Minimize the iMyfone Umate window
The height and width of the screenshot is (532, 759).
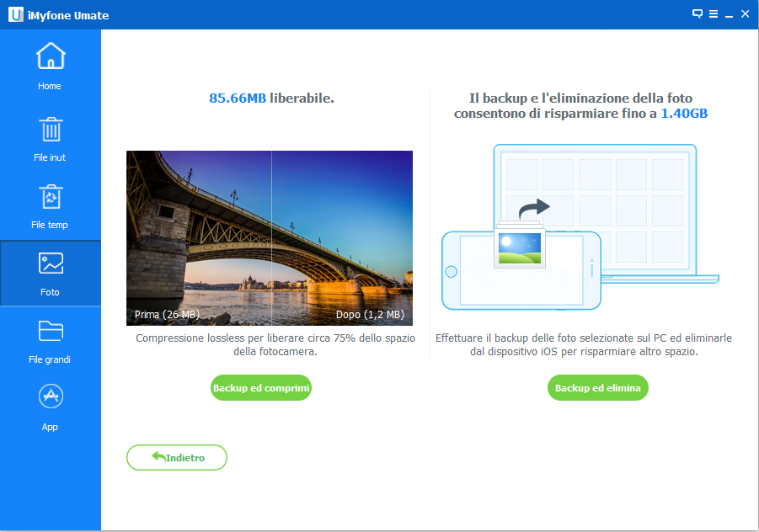coord(728,14)
